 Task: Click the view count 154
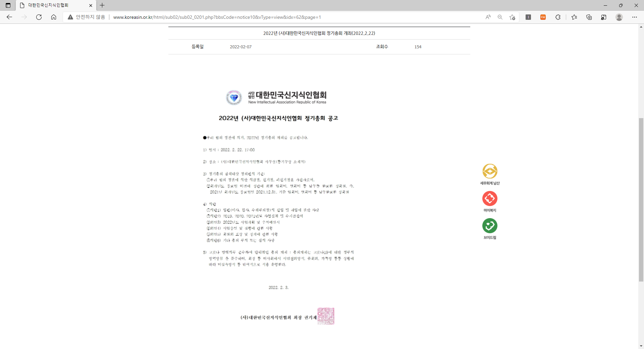(418, 47)
